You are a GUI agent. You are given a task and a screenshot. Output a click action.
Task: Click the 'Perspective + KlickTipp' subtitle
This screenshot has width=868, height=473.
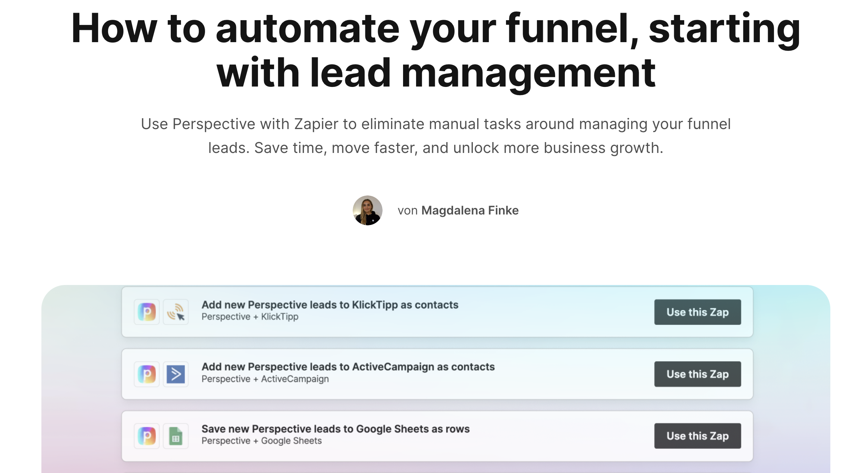[x=250, y=317]
